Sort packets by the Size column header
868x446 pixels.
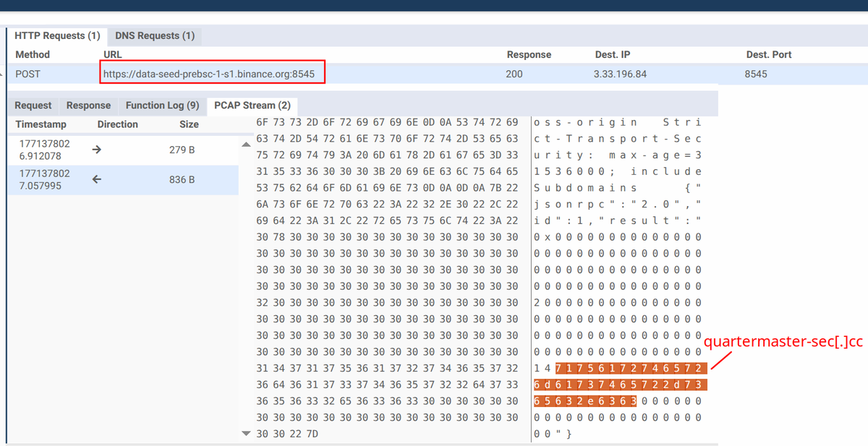pos(188,124)
